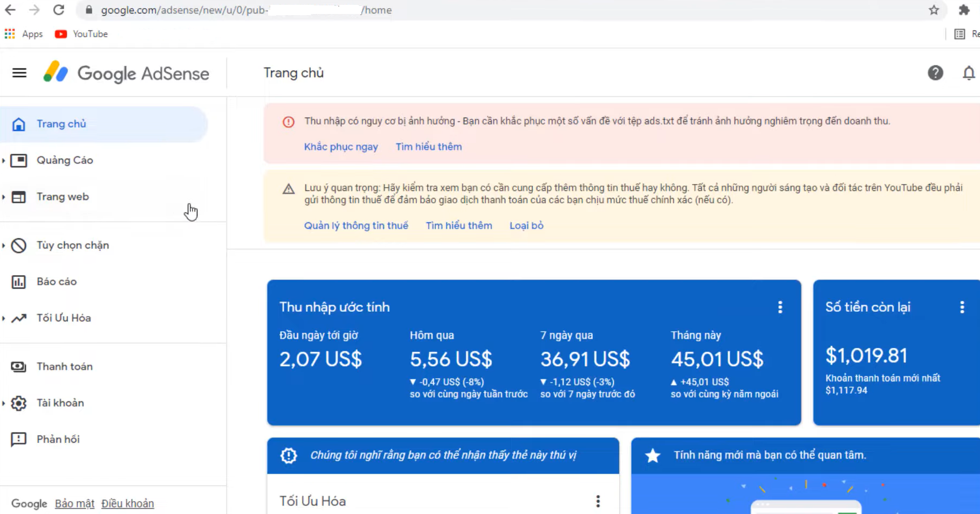Click the badge icon on suggestion card
The height and width of the screenshot is (514, 980).
289,456
